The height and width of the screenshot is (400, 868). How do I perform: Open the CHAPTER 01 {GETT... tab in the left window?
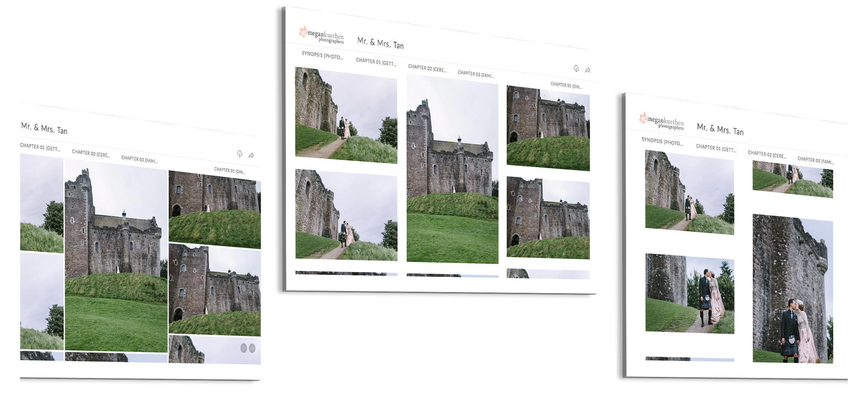tap(40, 147)
